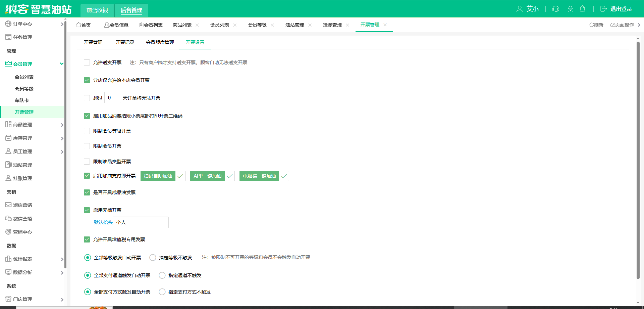Image resolution: width=644 pixels, height=309 pixels.
Task: Click the user avatar icon next to 艾小
Action: coord(520,9)
